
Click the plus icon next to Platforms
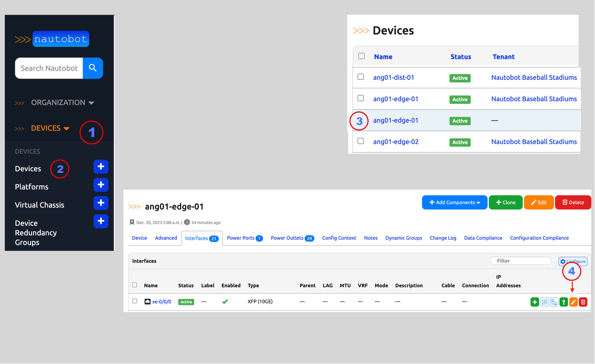pyautogui.click(x=101, y=185)
